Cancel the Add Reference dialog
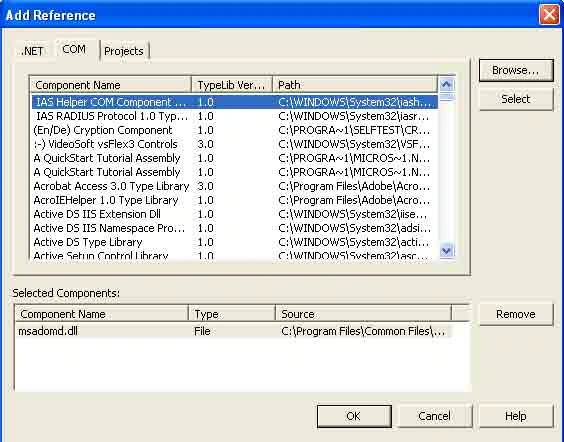 click(x=434, y=416)
